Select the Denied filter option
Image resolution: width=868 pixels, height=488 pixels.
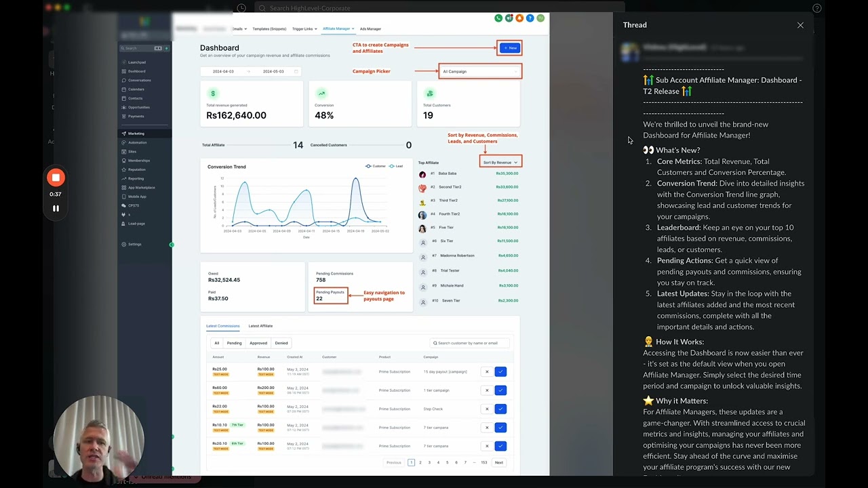(281, 343)
